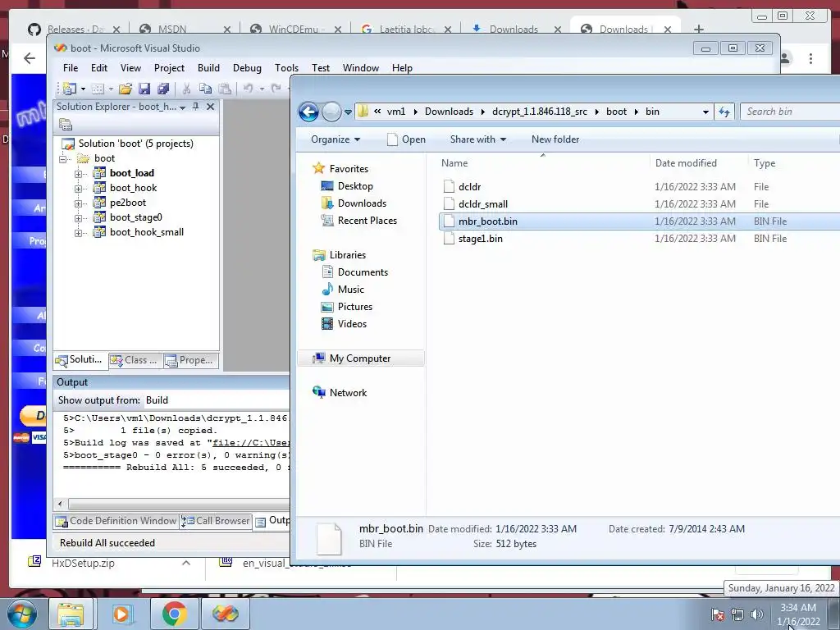Open a new Chrome tab

pyautogui.click(x=699, y=29)
